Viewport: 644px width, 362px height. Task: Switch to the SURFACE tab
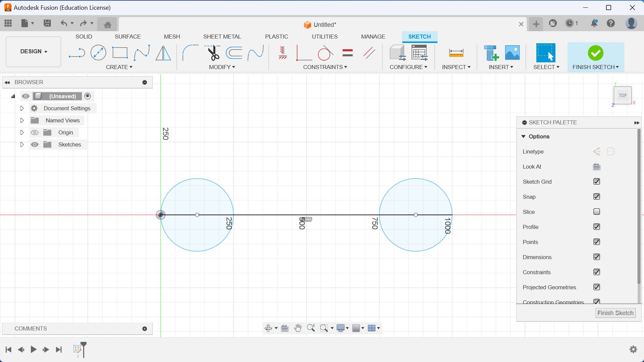pyautogui.click(x=127, y=37)
